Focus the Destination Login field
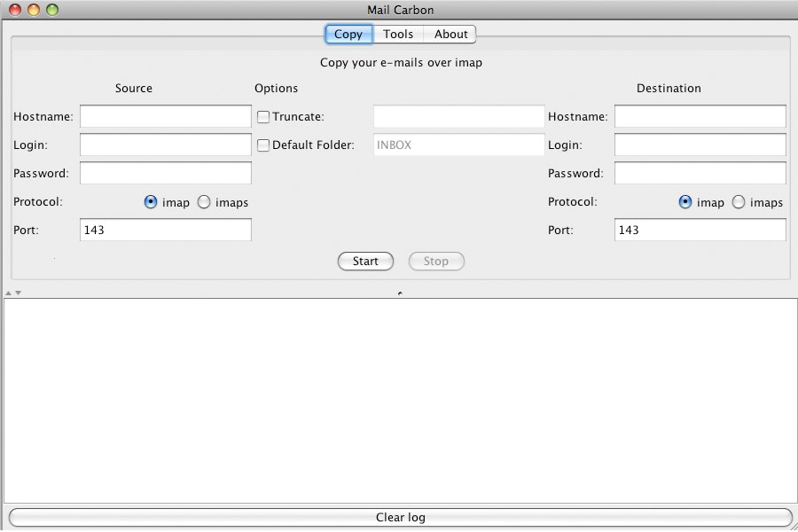The height and width of the screenshot is (532, 798). point(700,145)
